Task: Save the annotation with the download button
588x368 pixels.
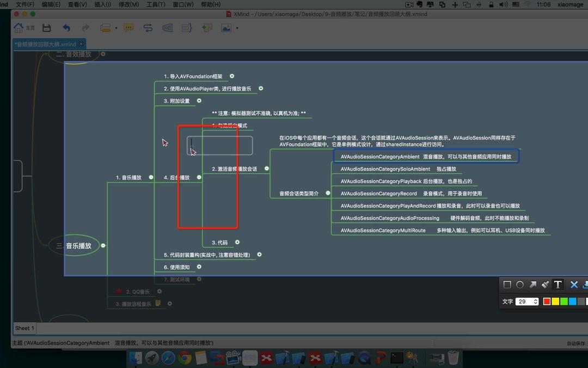Action: [x=585, y=284]
